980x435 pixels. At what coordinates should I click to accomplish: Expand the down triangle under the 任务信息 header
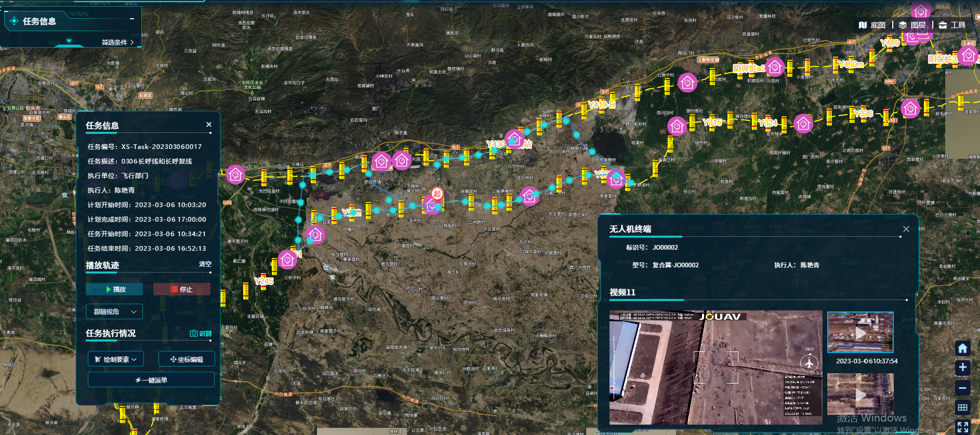[x=69, y=40]
